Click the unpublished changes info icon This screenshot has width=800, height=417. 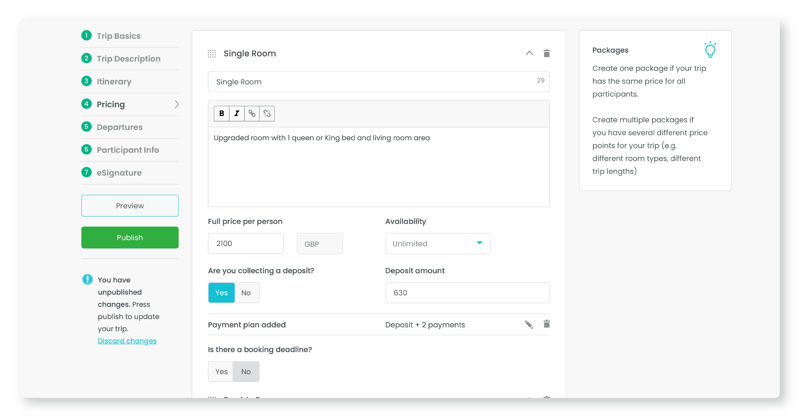pos(87,279)
